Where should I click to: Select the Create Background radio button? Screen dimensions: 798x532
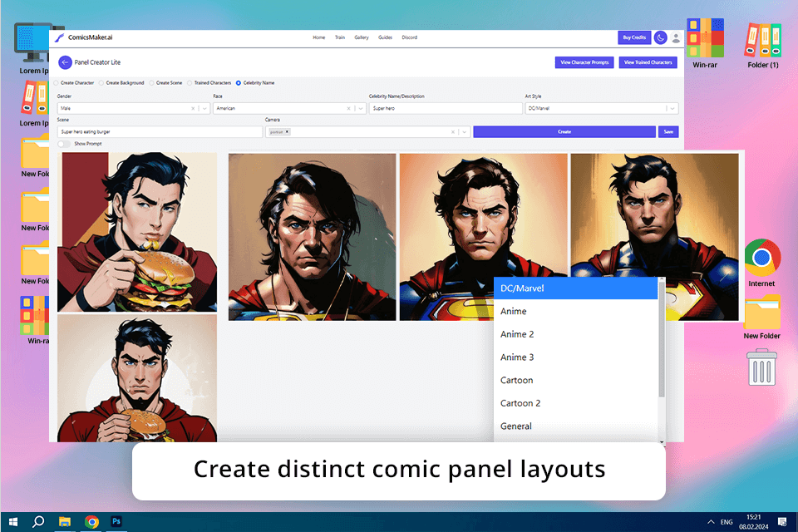click(x=101, y=83)
